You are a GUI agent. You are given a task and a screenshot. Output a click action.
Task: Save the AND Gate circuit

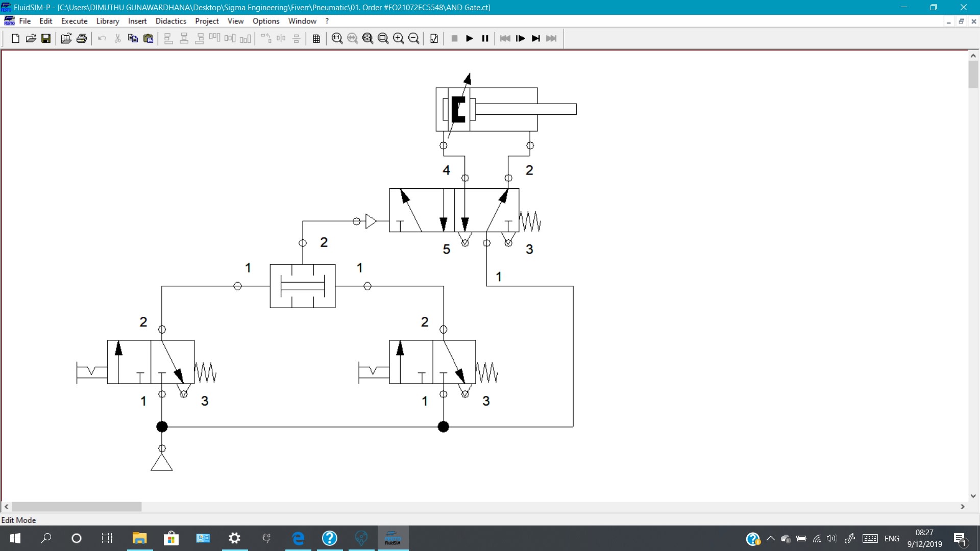[46, 38]
